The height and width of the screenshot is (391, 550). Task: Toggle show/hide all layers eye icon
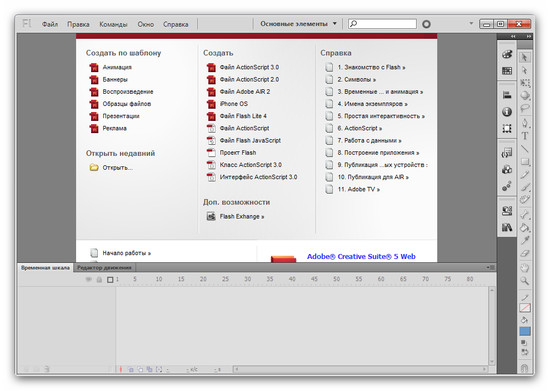[x=89, y=279]
